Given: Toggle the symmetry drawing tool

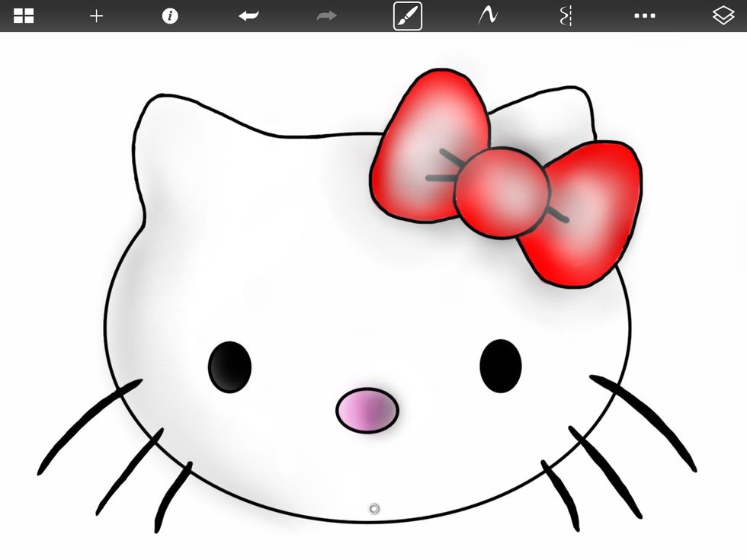Looking at the screenshot, I should [x=566, y=16].
